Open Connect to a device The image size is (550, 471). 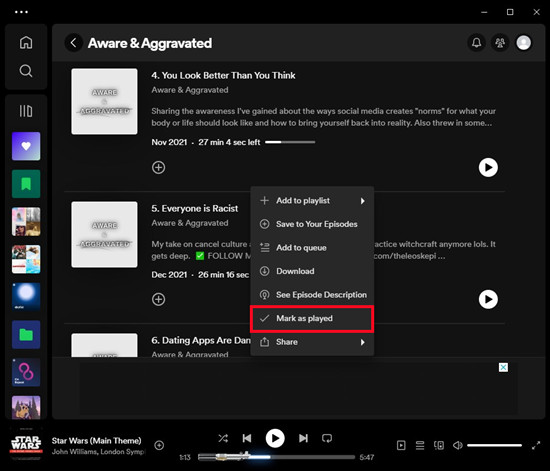click(x=439, y=445)
